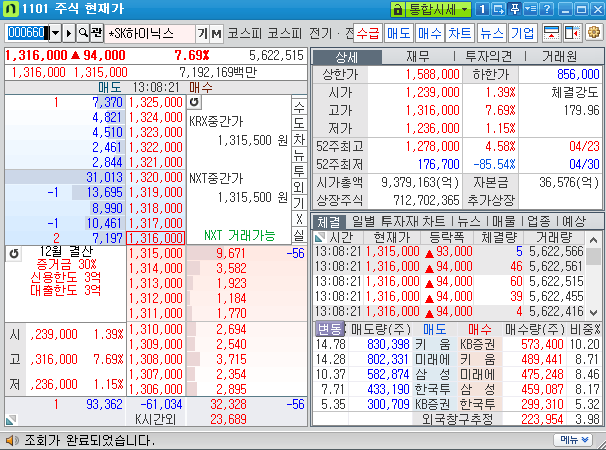The image size is (606, 450).
Task: Collapse the right panel layout icon
Action: (572, 33)
